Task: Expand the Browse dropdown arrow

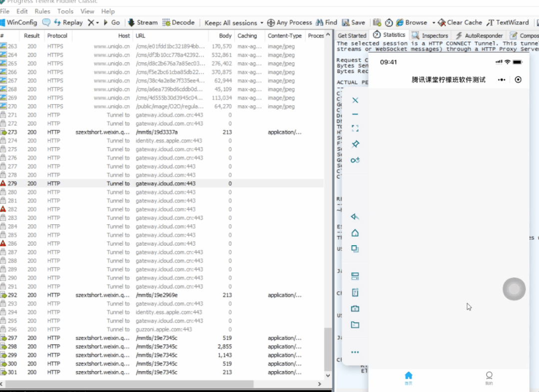Action: pyautogui.click(x=434, y=22)
